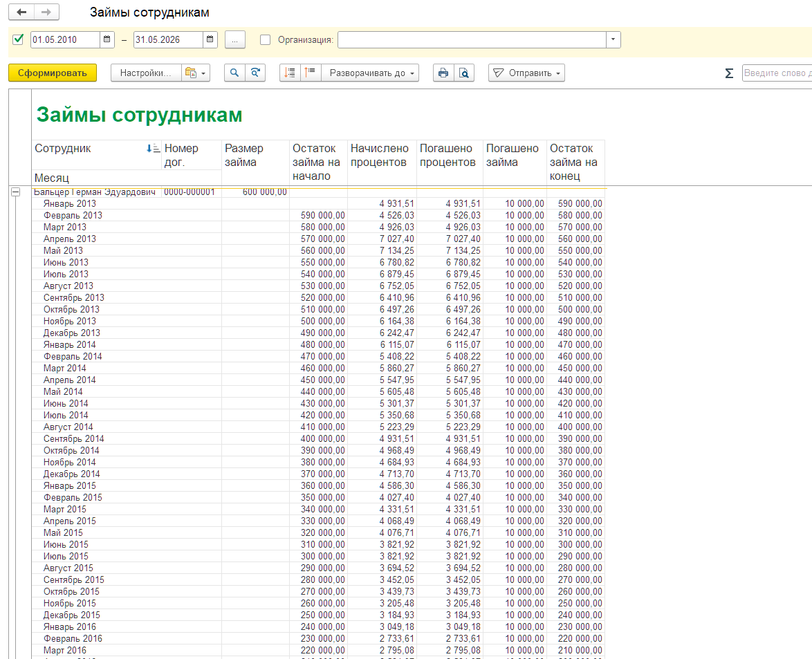Open calendar for end date 31.05.2026

pyautogui.click(x=210, y=39)
